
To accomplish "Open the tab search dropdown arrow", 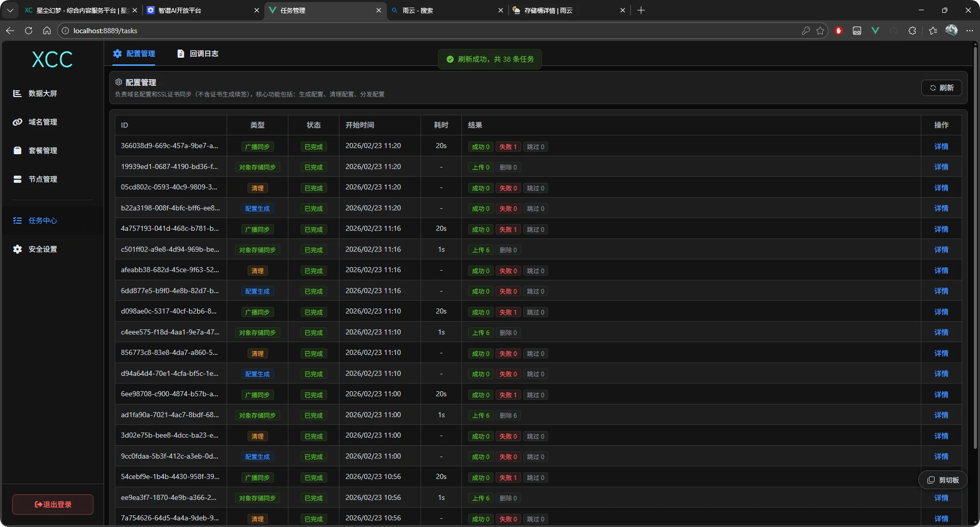I will click(x=10, y=10).
